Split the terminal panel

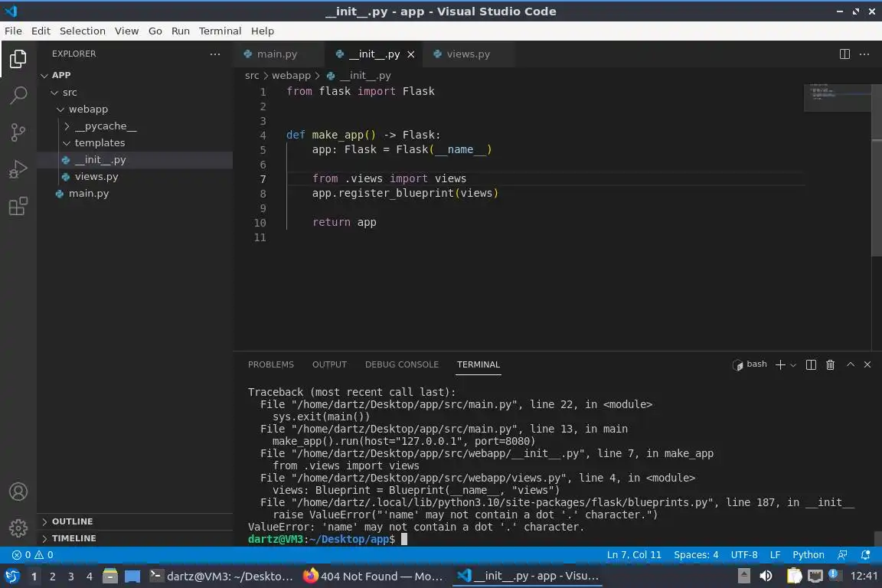[x=811, y=364]
